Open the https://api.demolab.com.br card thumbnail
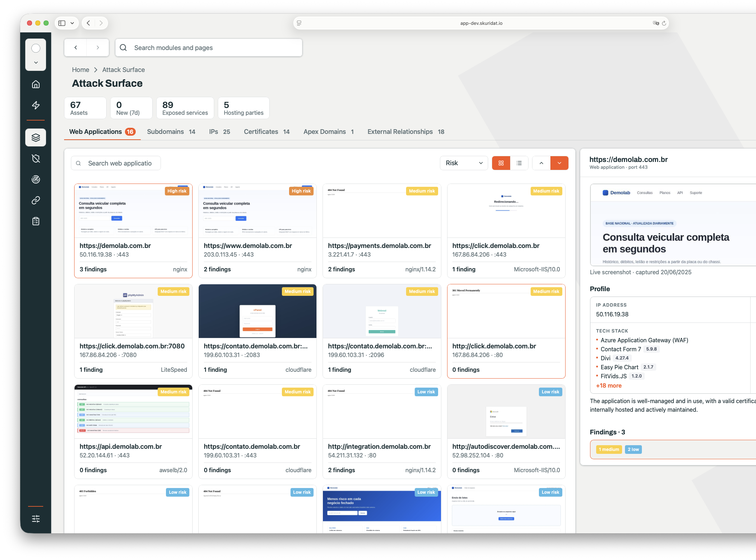The image size is (756, 560). [x=133, y=412]
